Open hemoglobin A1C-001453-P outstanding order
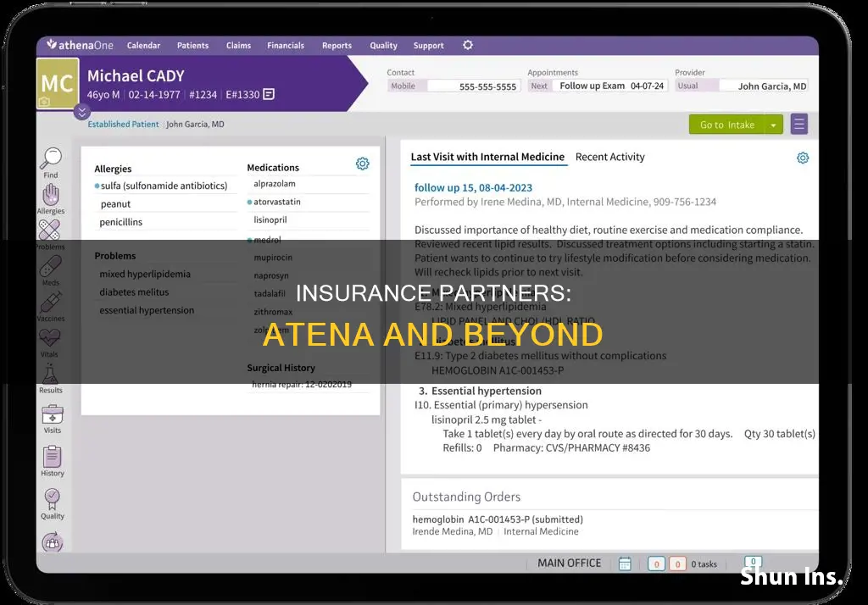Image resolution: width=868 pixels, height=605 pixels. coord(498,519)
